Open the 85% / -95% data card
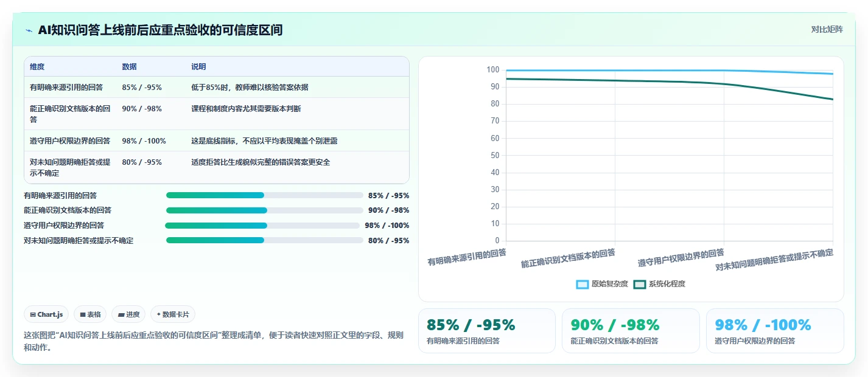Image resolution: width=868 pixels, height=377 pixels. pos(487,331)
